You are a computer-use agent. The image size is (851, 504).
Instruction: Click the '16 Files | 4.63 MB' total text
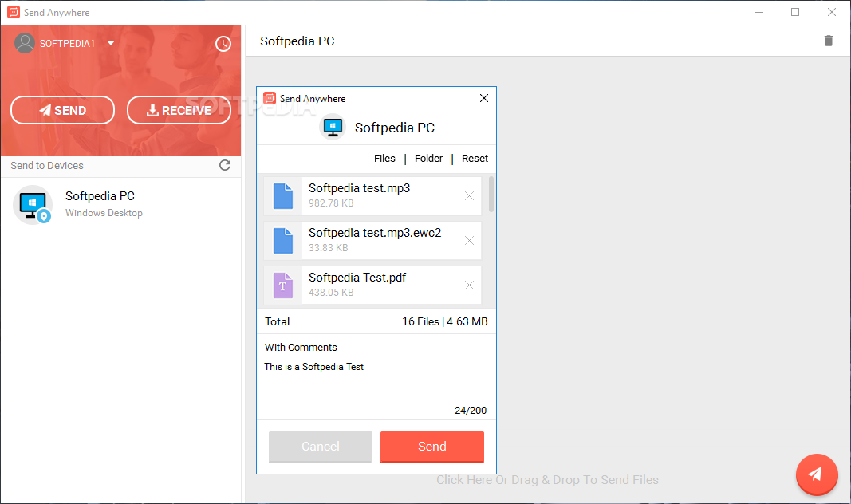pyautogui.click(x=444, y=321)
